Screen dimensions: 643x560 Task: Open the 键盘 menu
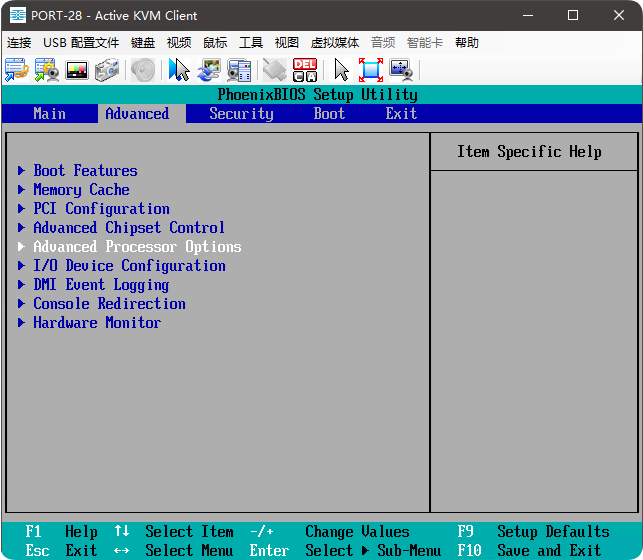(x=143, y=43)
